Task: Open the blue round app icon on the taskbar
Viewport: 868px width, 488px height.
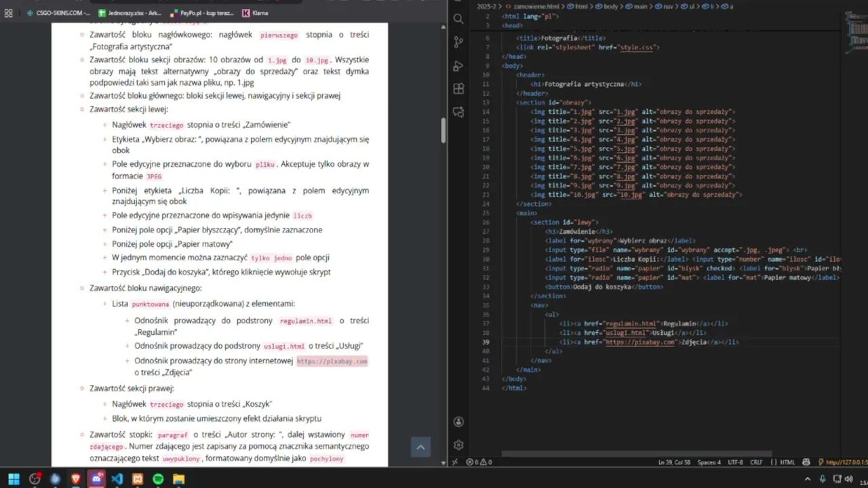Action: point(56,479)
